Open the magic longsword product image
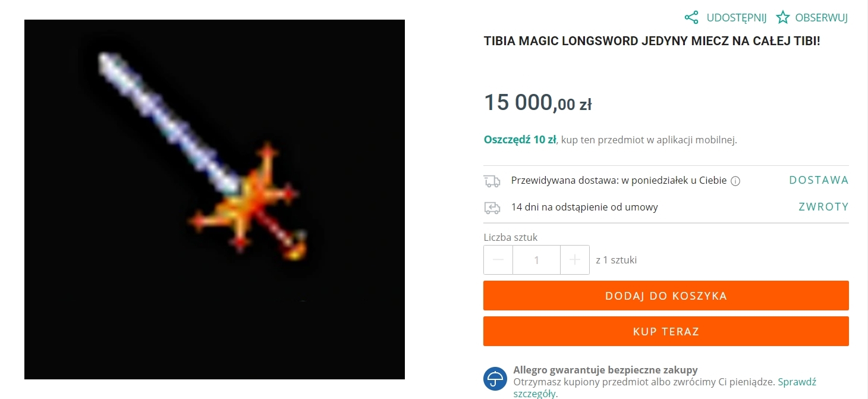Viewport: 868px width, 399px height. [215, 199]
